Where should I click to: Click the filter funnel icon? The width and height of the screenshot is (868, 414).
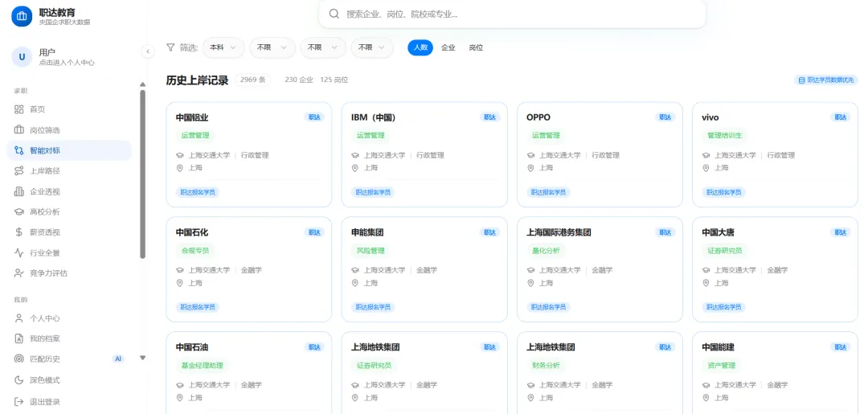tap(171, 47)
